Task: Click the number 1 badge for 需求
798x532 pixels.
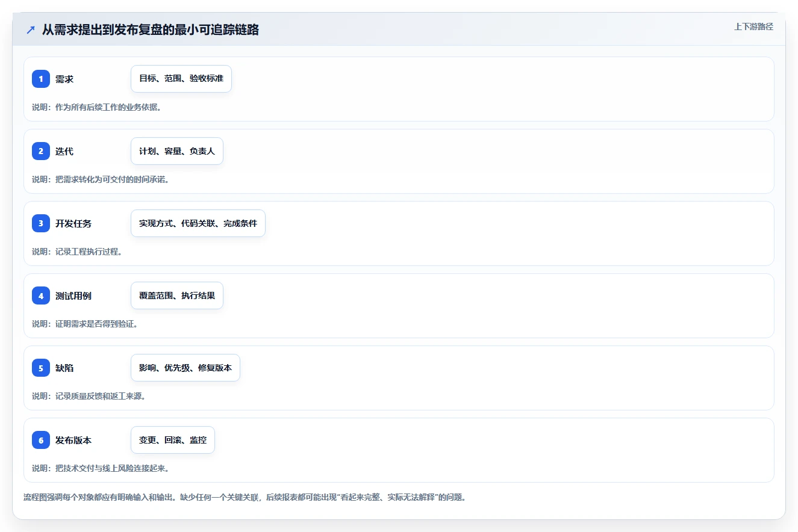Action: 41,79
